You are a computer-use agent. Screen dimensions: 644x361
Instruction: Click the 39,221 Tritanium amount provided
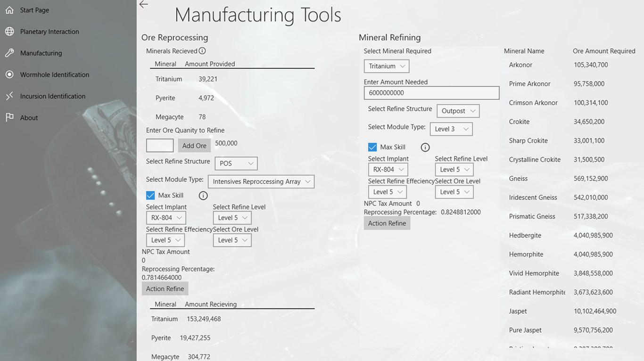[208, 79]
